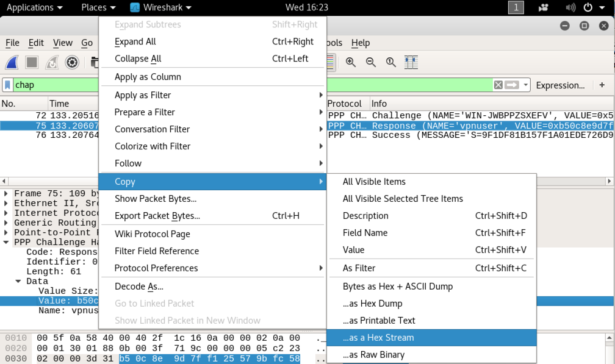This screenshot has height=364, width=615.
Task: Copy the field Description
Action: click(431, 216)
